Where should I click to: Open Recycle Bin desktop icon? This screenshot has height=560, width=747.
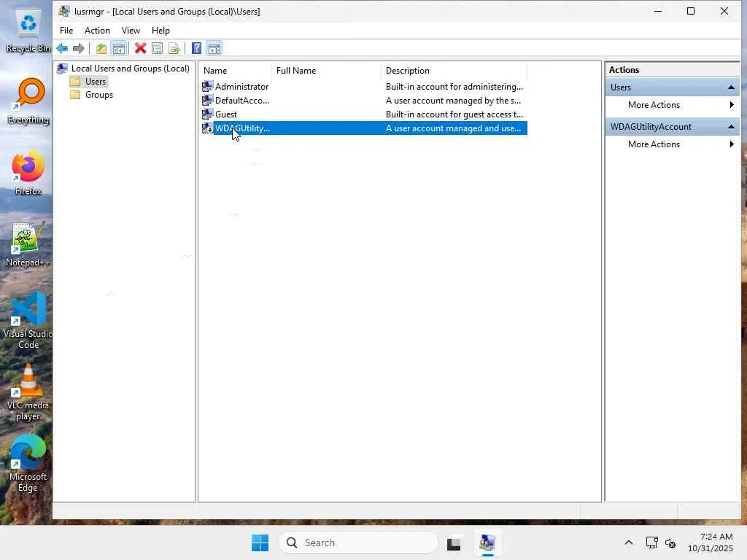click(28, 31)
